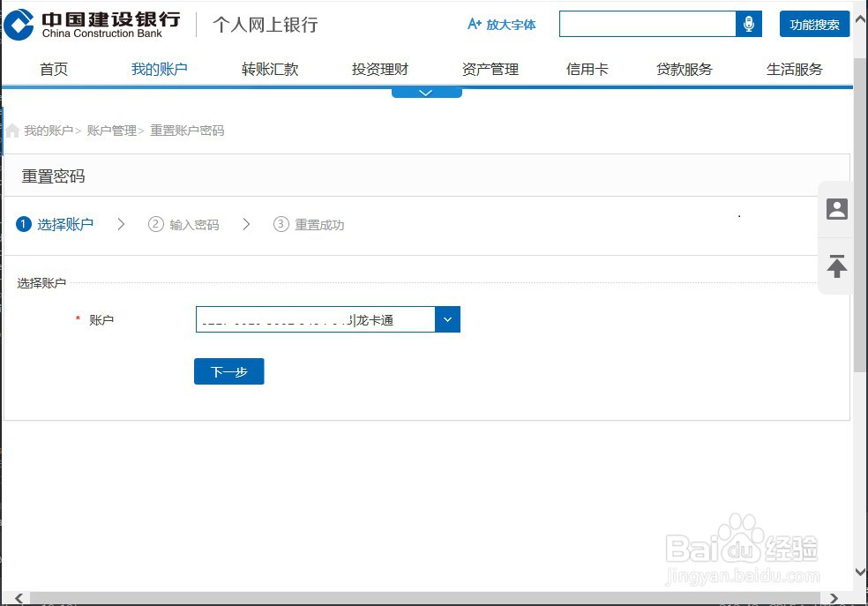
Task: Click the 功能搜索 search button
Action: 813,25
